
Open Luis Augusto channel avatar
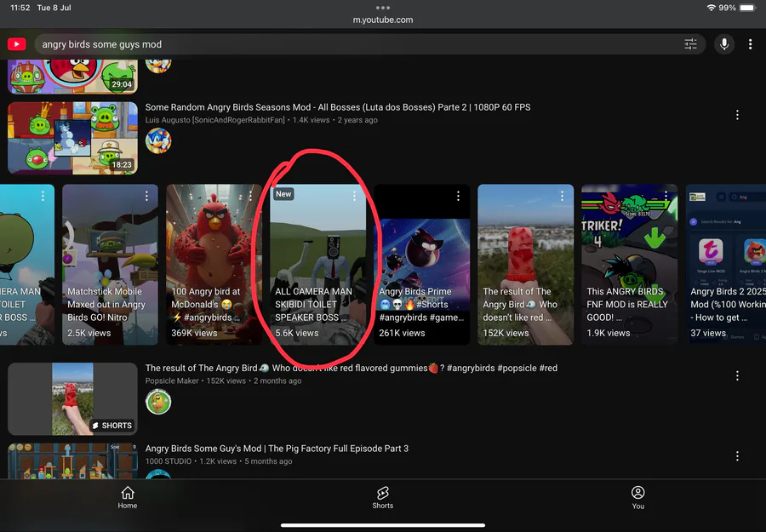[x=158, y=140]
